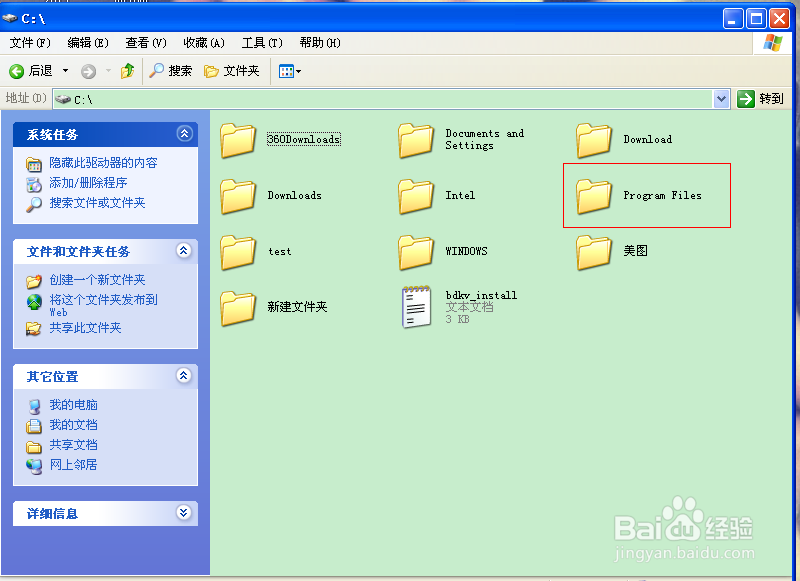Open the 查看(V) menu
This screenshot has width=800, height=581.
coord(146,43)
